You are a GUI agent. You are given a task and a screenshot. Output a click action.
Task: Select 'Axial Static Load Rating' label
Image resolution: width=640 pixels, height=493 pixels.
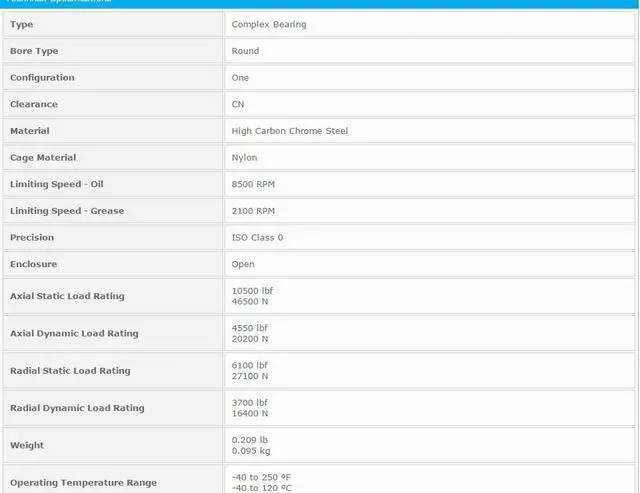[x=67, y=296]
